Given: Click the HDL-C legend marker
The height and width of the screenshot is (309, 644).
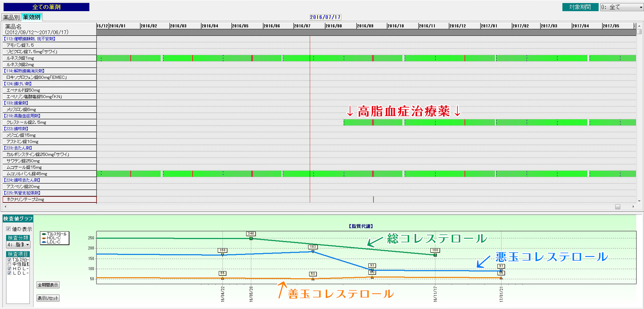Looking at the screenshot, I should pos(44,238).
